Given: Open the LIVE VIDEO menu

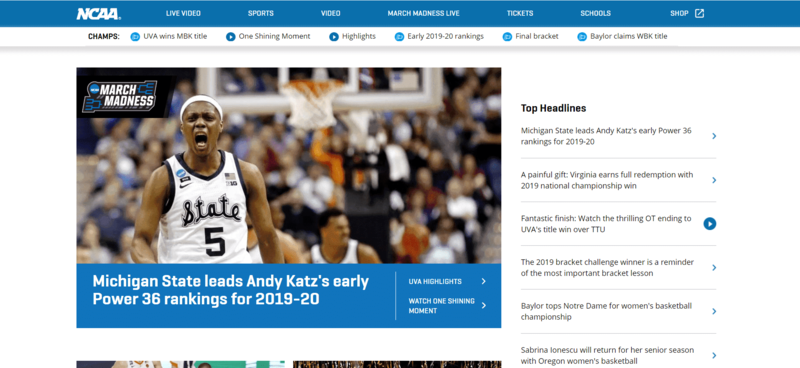Looking at the screenshot, I should pos(183,14).
